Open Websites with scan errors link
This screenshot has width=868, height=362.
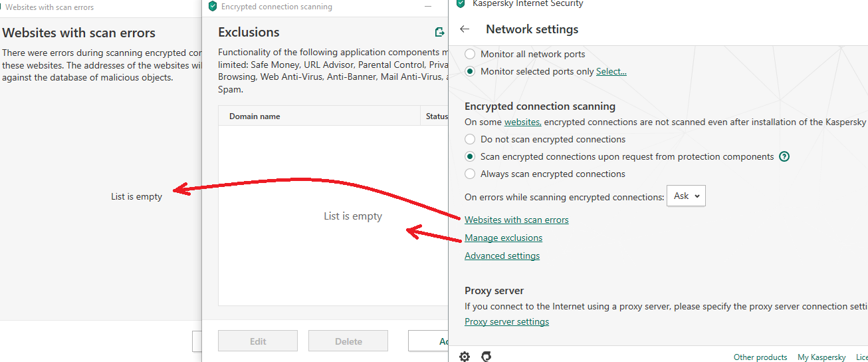tap(516, 220)
